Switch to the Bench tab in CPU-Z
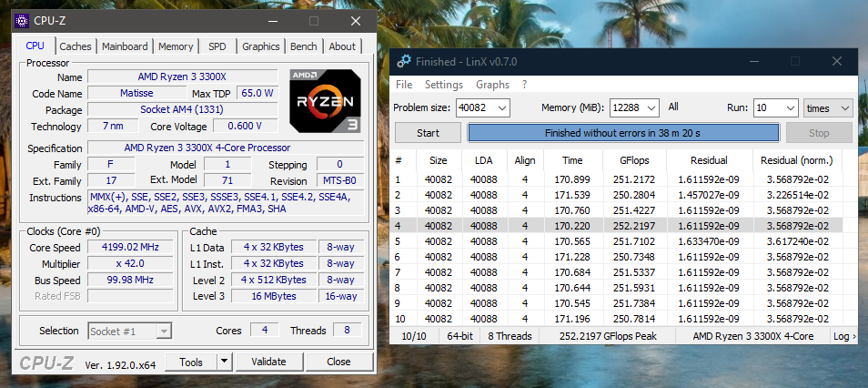 [x=303, y=46]
